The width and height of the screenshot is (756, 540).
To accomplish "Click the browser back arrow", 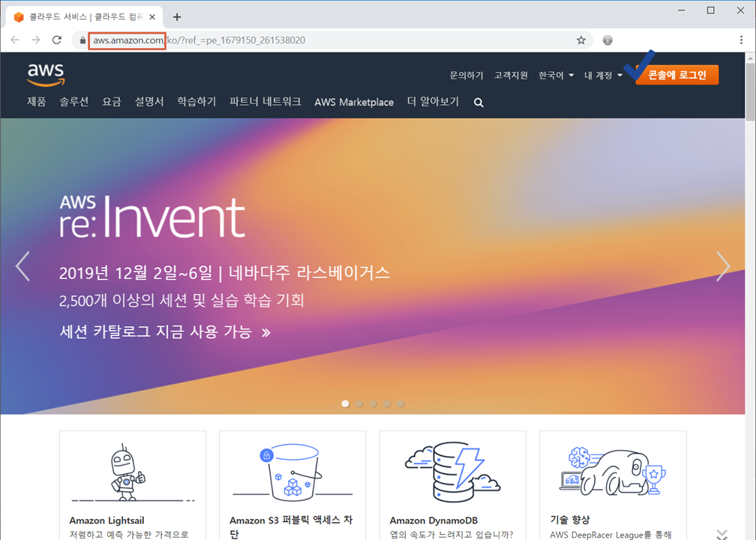I will click(x=15, y=40).
